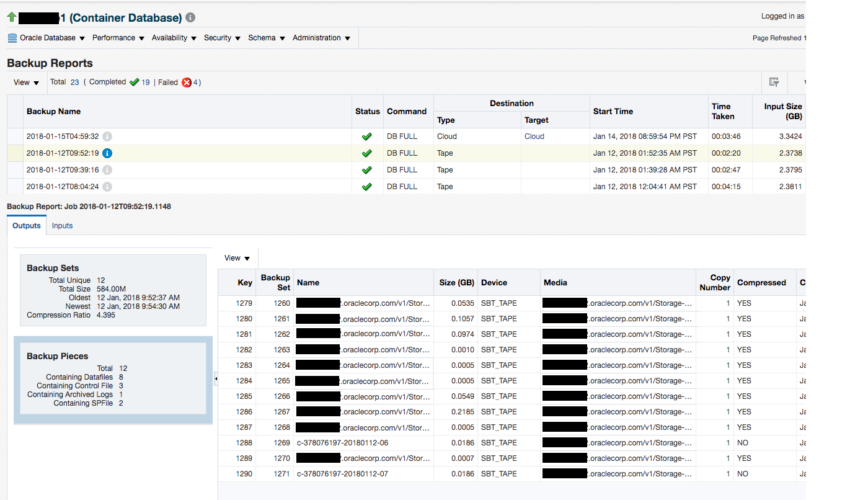Click the Completed 19 count link
This screenshot has width=868, height=500.
point(146,82)
